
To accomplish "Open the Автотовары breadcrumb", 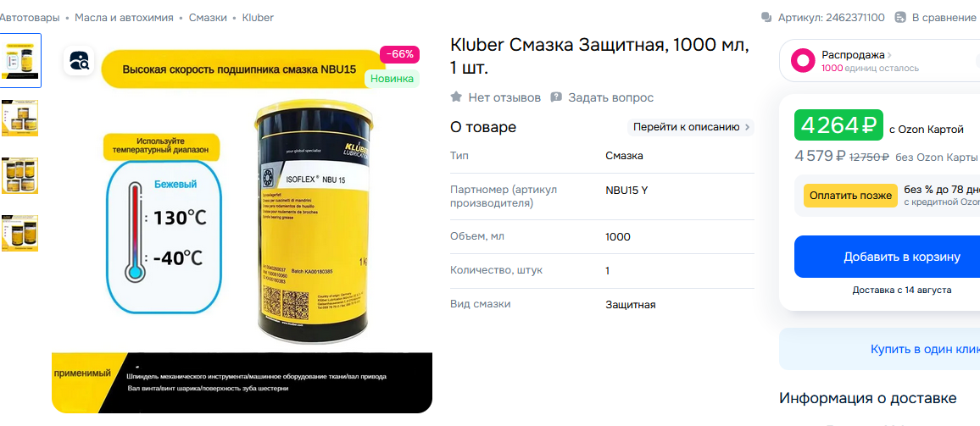I will click(30, 18).
